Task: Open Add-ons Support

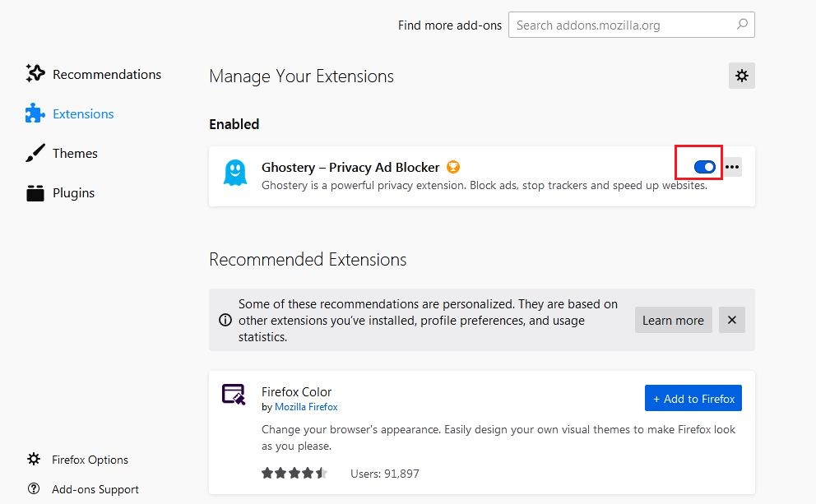Action: [95, 489]
